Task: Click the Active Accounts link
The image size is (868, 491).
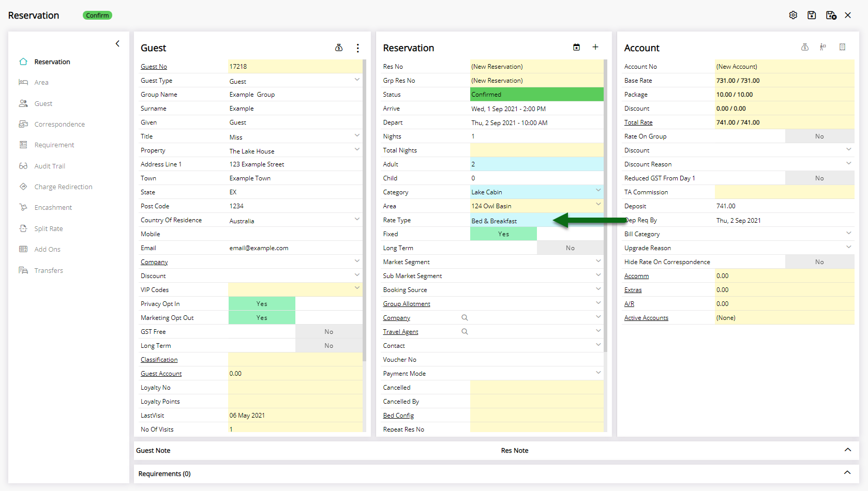Action: (x=646, y=318)
